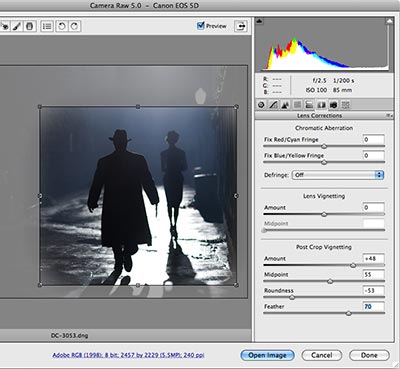400x369 pixels.
Task: Open the Lens Corrections panel flyout menu
Action: (389, 115)
